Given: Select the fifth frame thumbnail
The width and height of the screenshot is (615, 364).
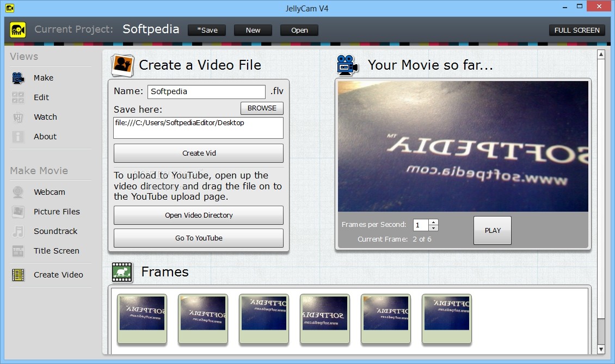Looking at the screenshot, I should tap(386, 319).
